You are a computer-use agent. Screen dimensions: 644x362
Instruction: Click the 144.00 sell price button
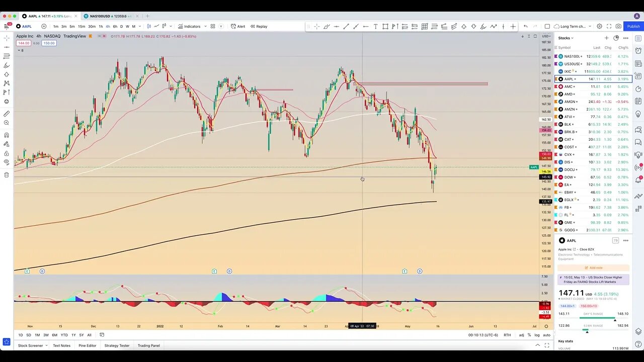point(24,43)
